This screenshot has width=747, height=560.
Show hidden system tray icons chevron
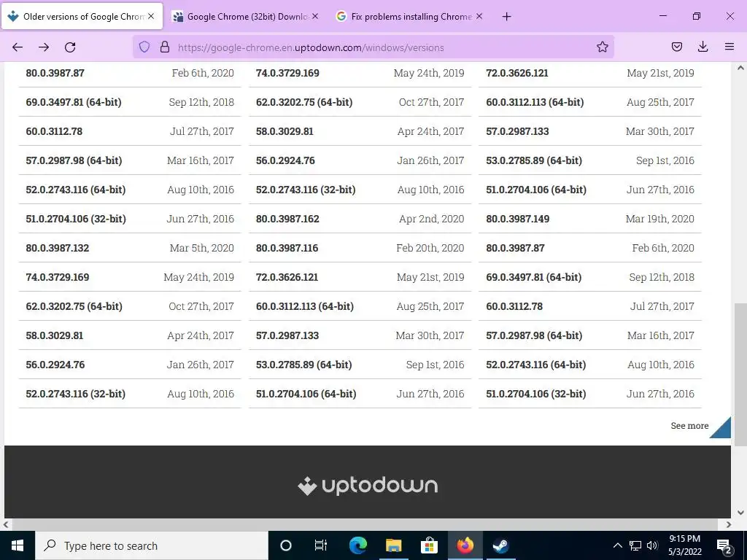click(x=617, y=545)
